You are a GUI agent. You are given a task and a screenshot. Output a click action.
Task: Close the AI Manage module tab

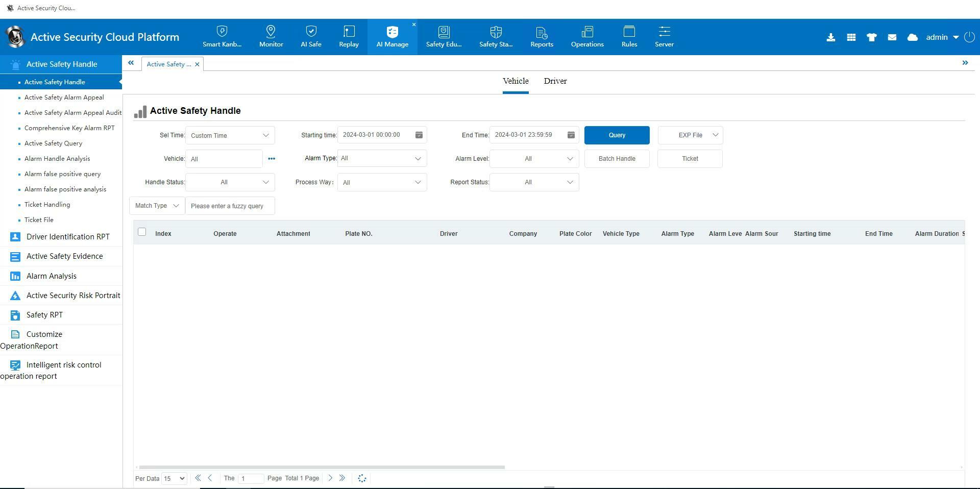414,25
